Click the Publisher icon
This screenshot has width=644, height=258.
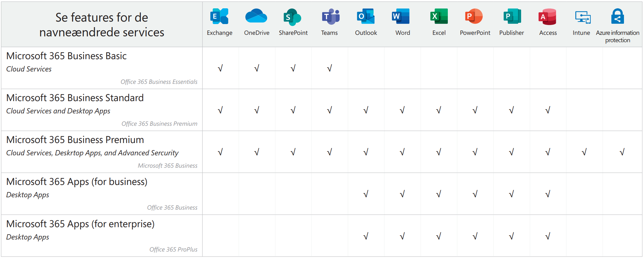pyautogui.click(x=512, y=16)
